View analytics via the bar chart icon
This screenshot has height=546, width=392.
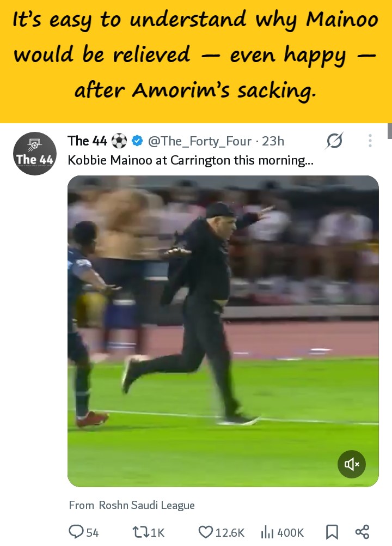267,532
